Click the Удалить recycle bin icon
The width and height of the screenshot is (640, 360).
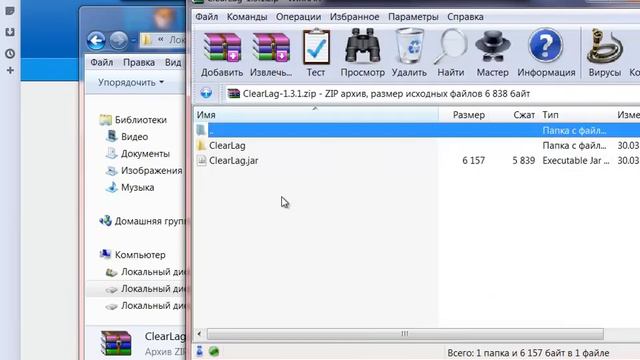click(409, 47)
